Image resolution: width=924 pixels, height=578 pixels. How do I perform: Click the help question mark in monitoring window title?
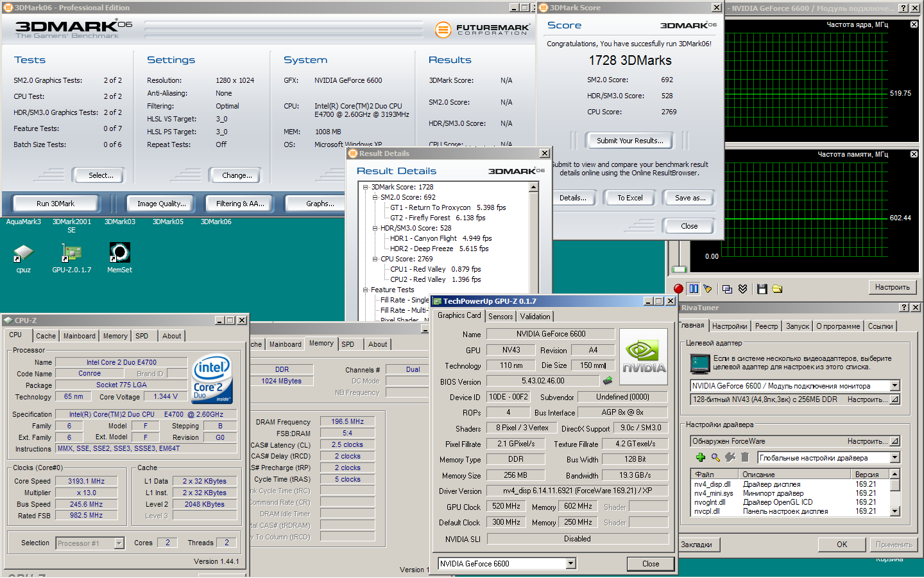(903, 8)
